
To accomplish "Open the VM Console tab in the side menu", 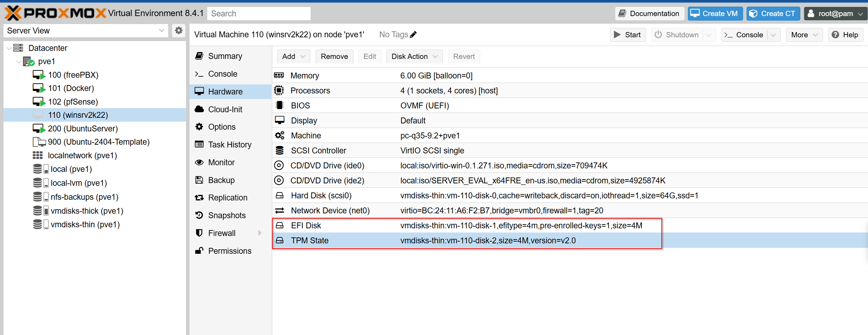I will click(230, 74).
